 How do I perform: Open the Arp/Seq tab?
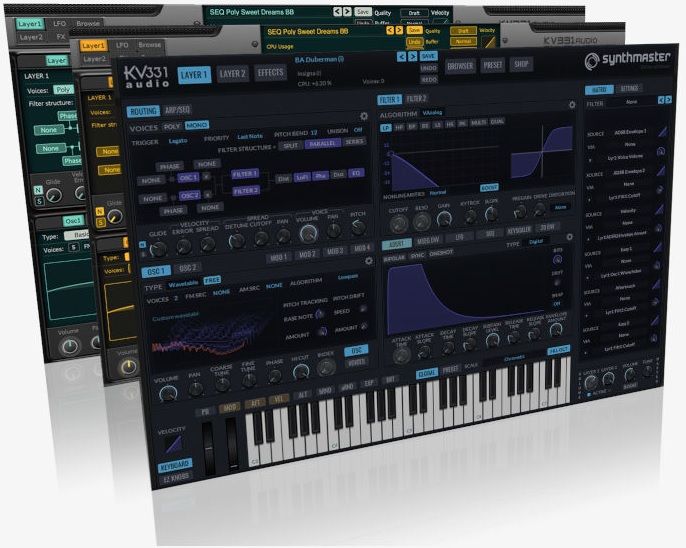tap(177, 110)
